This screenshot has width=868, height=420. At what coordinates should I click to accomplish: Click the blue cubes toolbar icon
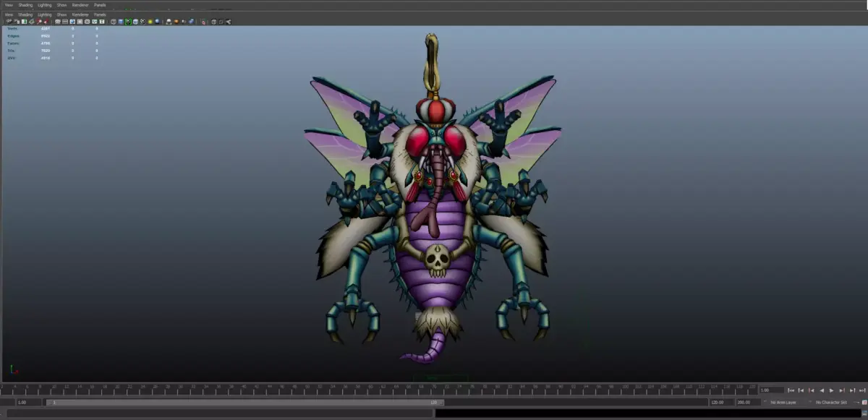(191, 22)
